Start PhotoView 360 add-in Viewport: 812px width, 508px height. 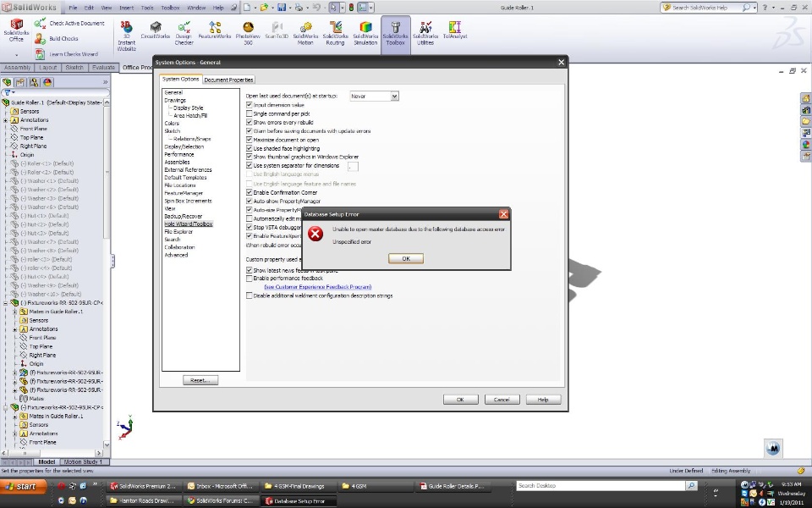coord(248,33)
